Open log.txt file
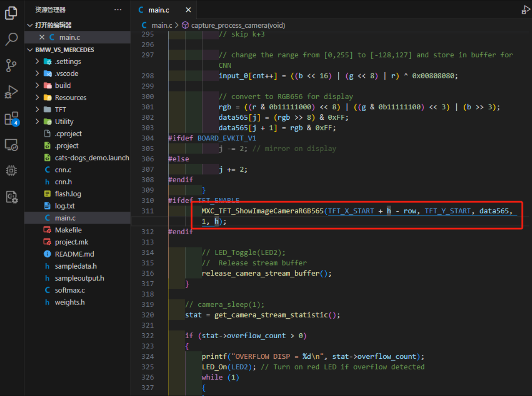 click(65, 206)
